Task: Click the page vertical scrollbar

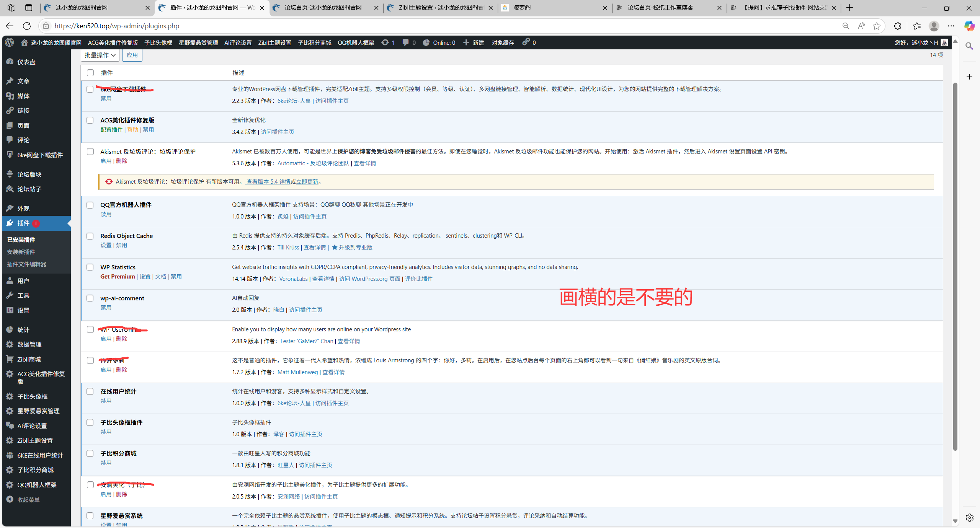Action: 955,268
